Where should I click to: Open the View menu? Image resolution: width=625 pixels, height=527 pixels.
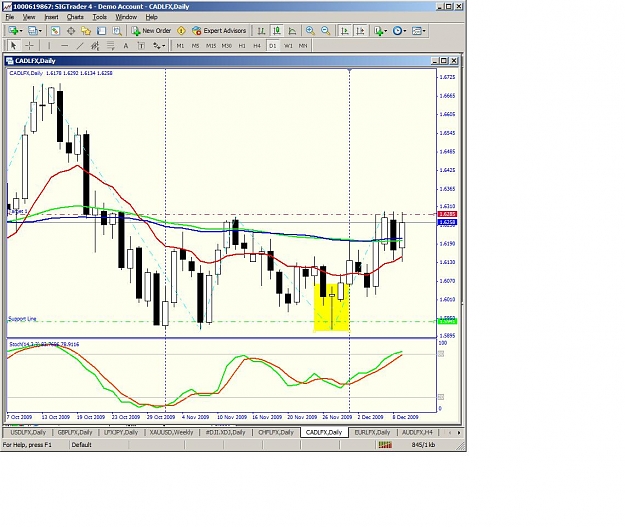(29, 17)
